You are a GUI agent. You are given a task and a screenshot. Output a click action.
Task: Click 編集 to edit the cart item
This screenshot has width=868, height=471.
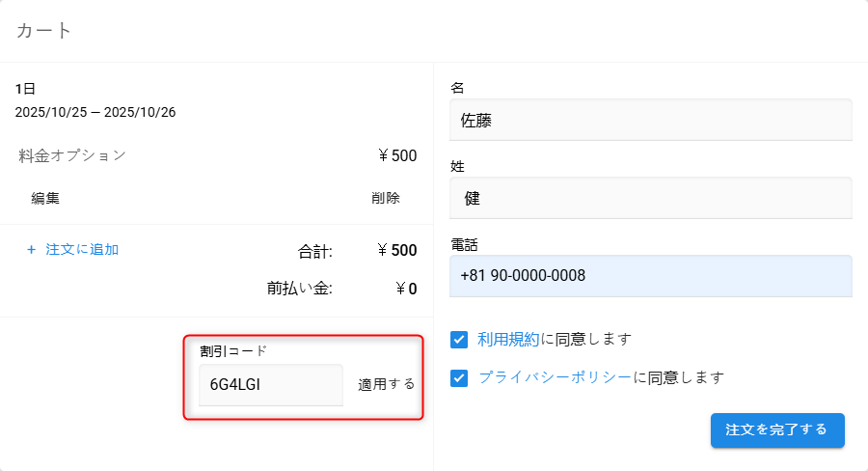[45, 199]
